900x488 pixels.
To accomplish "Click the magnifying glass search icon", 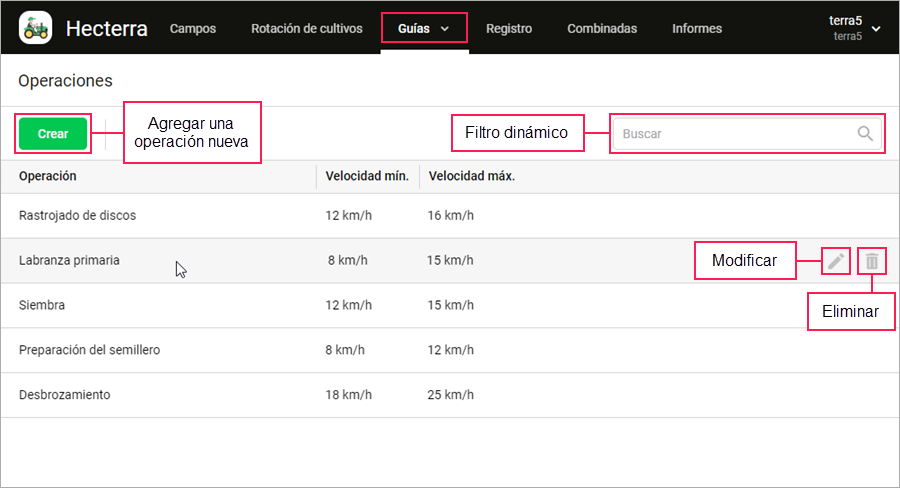I will click(x=865, y=134).
